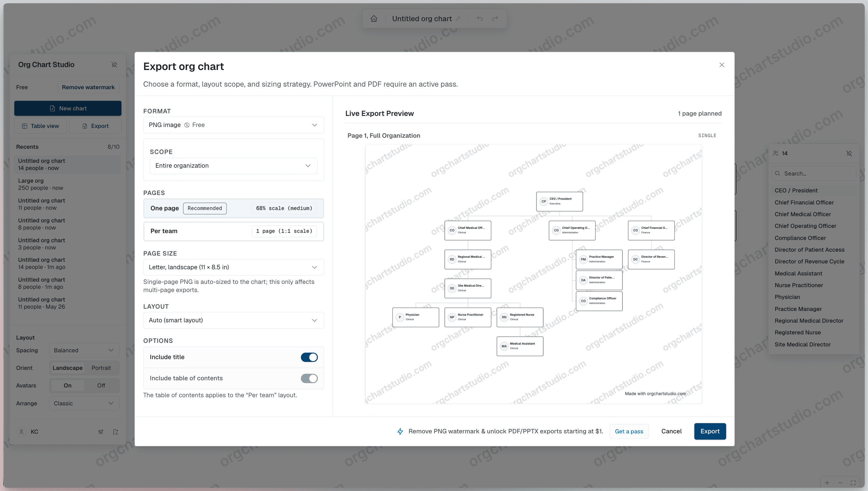The height and width of the screenshot is (491, 868).
Task: Undo last action arrow
Action: tap(480, 19)
